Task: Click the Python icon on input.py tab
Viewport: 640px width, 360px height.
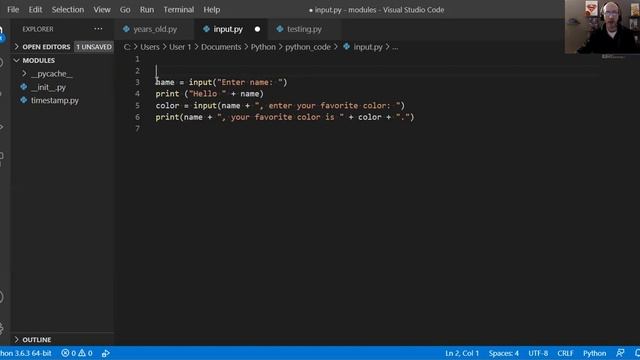Action: point(206,29)
